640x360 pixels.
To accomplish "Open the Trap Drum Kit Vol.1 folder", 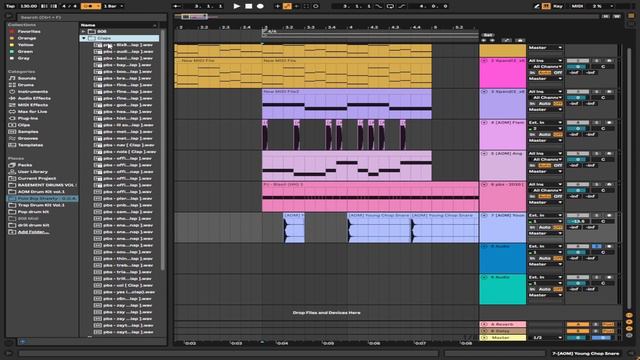I will pos(41,205).
